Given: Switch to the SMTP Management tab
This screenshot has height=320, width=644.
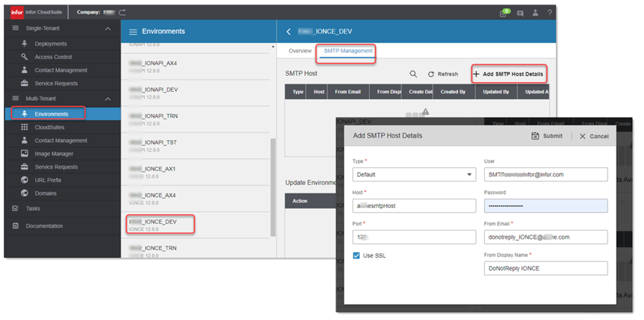Looking at the screenshot, I should tap(348, 51).
